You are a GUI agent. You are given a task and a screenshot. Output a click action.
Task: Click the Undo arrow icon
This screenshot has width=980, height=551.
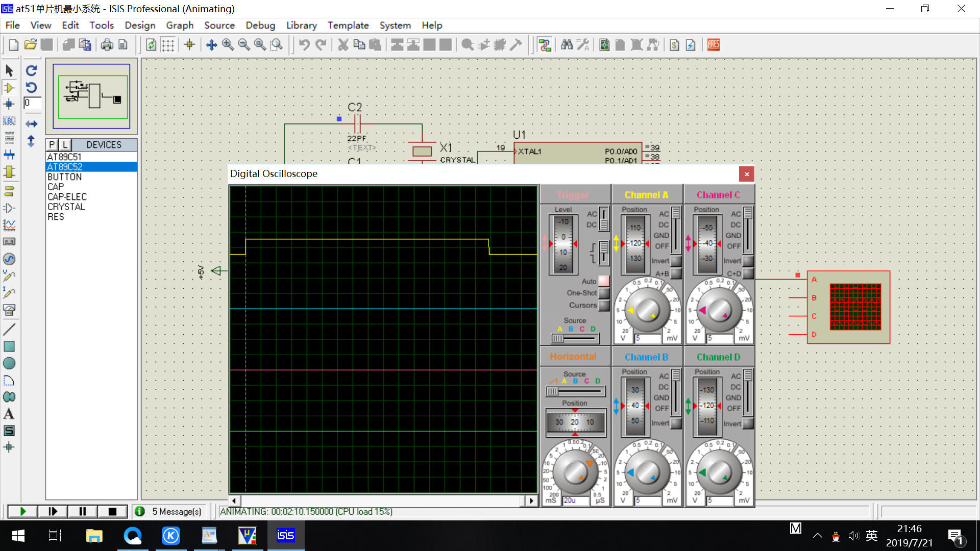[304, 45]
